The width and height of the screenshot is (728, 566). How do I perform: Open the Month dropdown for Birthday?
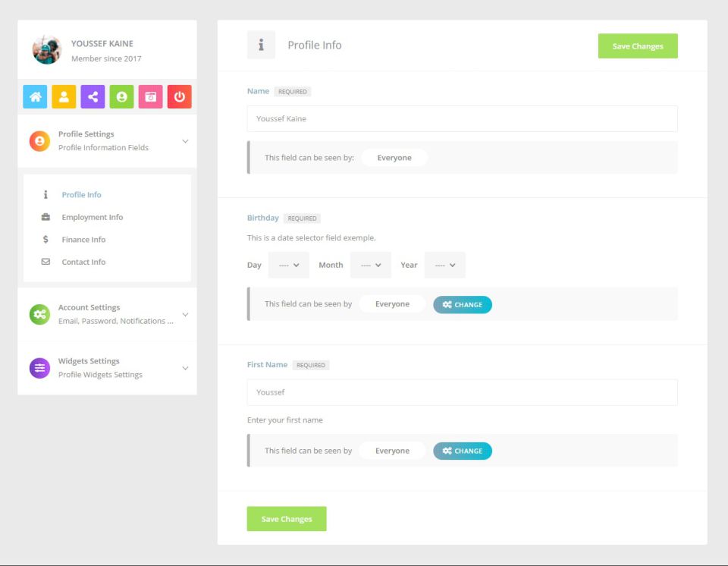[x=371, y=265]
